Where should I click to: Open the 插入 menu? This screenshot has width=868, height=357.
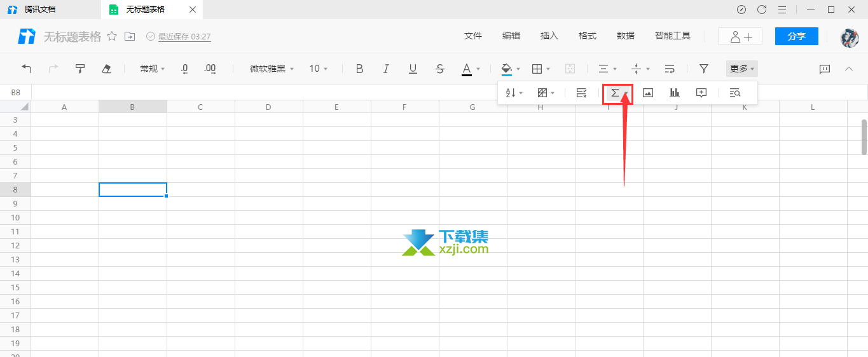[x=549, y=36]
